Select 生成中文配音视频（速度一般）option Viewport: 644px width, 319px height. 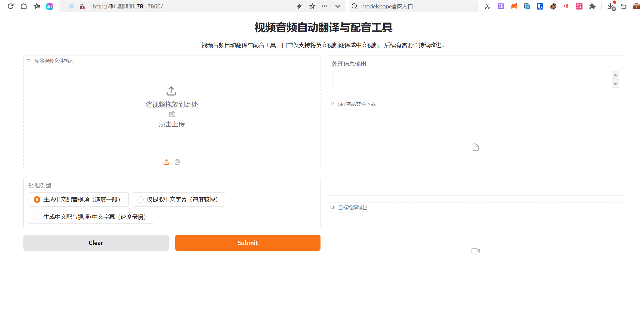coord(37,200)
